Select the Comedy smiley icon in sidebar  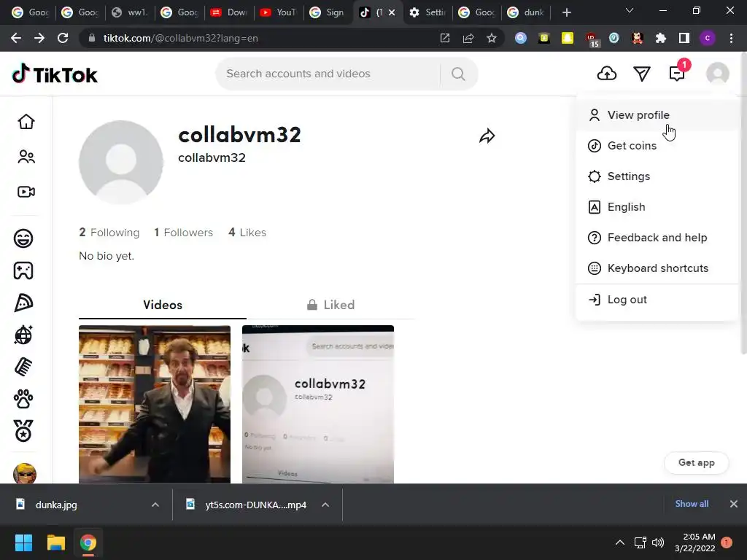point(23,238)
